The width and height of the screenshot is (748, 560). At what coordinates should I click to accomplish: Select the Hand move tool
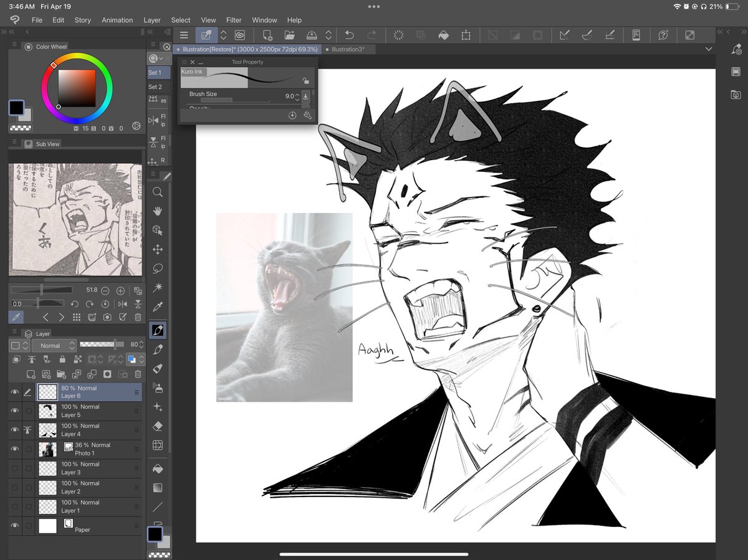click(158, 211)
